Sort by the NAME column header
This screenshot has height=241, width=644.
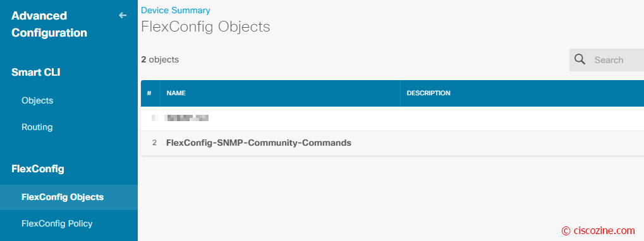176,93
